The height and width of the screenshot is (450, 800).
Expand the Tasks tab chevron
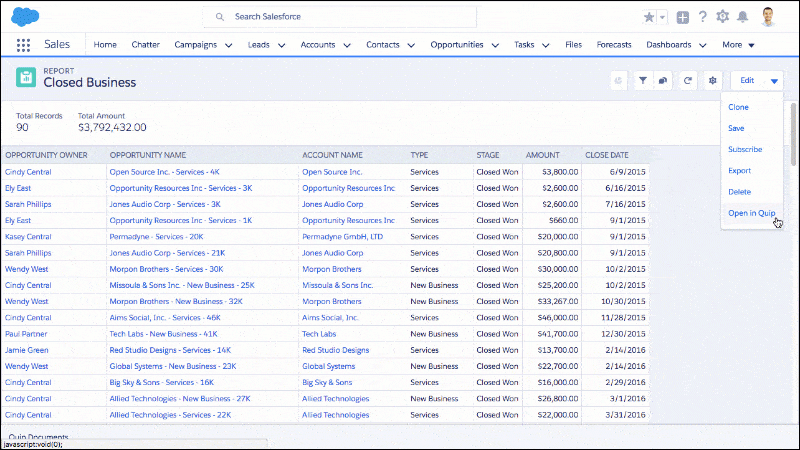pyautogui.click(x=545, y=45)
